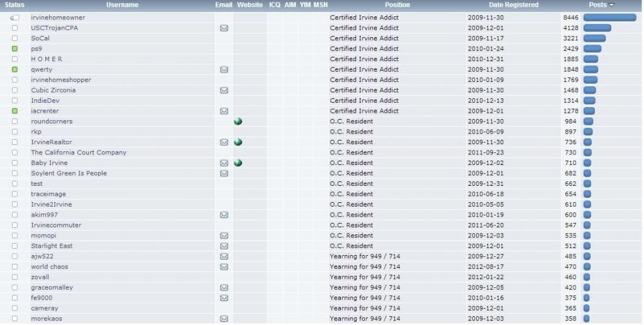
Task: Click email envelope in iacrenter row
Action: coord(224,111)
